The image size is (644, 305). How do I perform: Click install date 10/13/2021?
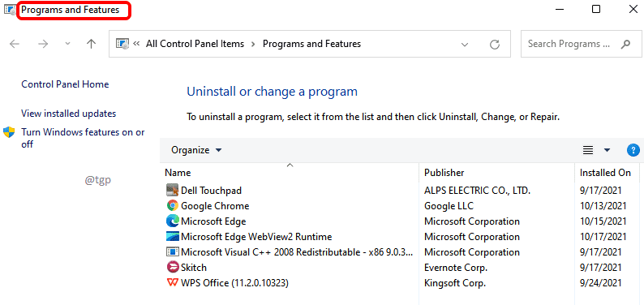[603, 206]
